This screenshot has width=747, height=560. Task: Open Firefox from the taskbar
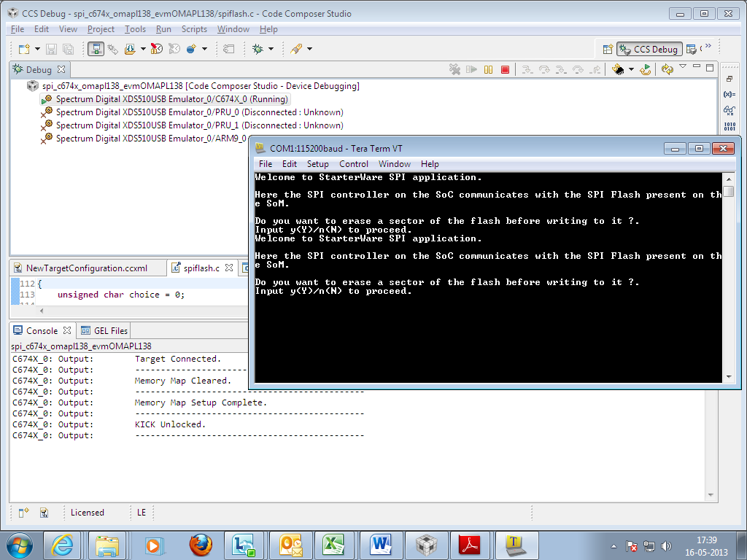[x=201, y=545]
